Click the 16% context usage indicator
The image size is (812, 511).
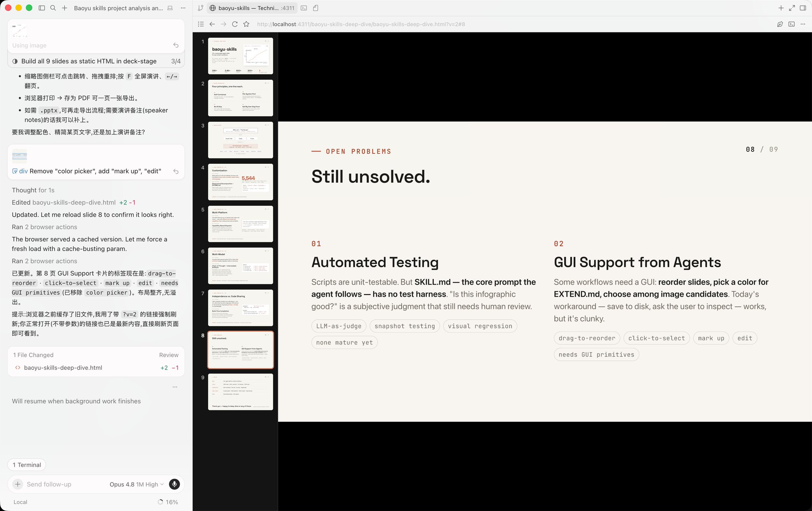[168, 502]
